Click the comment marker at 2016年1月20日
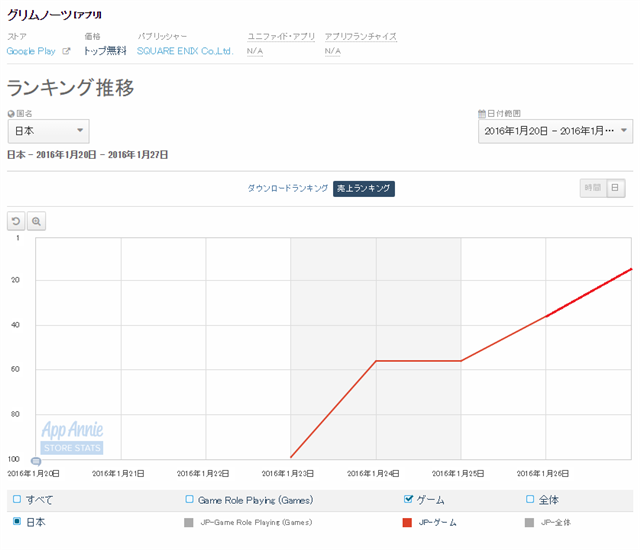 (x=36, y=461)
